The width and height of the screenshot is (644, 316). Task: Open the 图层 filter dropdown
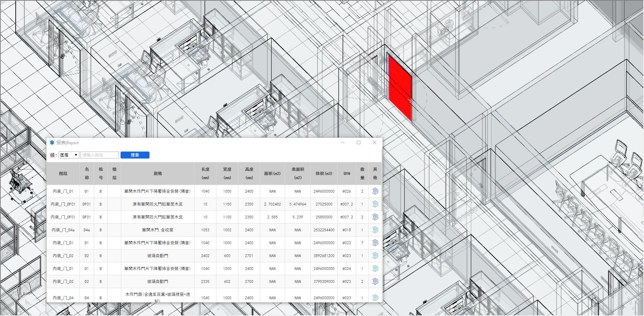[x=69, y=155]
